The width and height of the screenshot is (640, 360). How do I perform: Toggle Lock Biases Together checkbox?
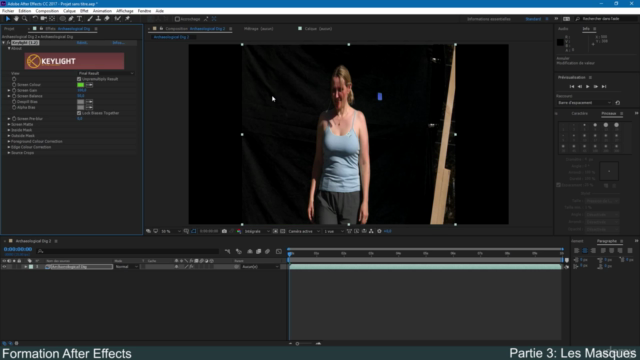point(79,113)
